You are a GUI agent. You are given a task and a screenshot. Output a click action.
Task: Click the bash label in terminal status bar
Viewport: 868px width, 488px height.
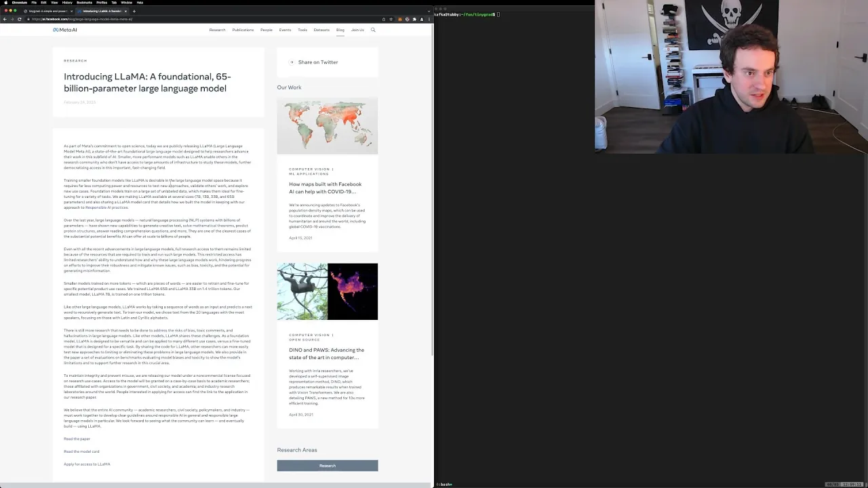(445, 485)
